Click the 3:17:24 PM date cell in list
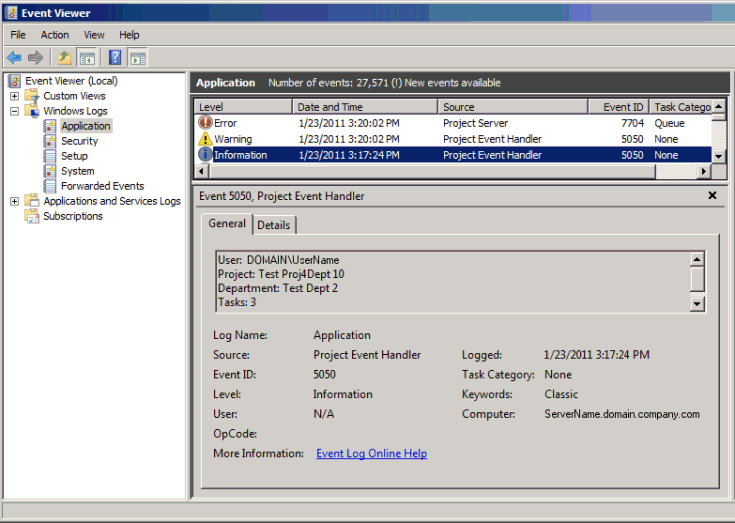 click(x=349, y=155)
